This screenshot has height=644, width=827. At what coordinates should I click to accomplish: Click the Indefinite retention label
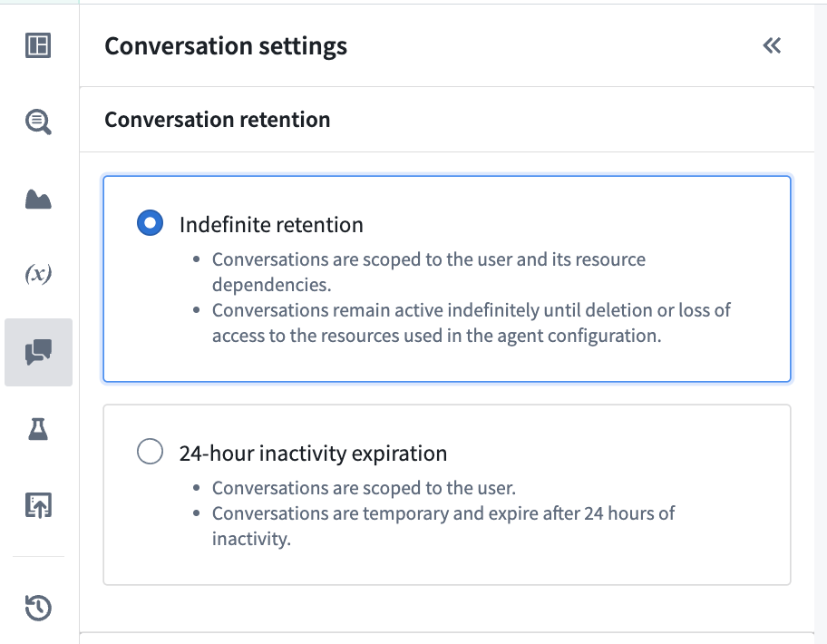pos(271,225)
